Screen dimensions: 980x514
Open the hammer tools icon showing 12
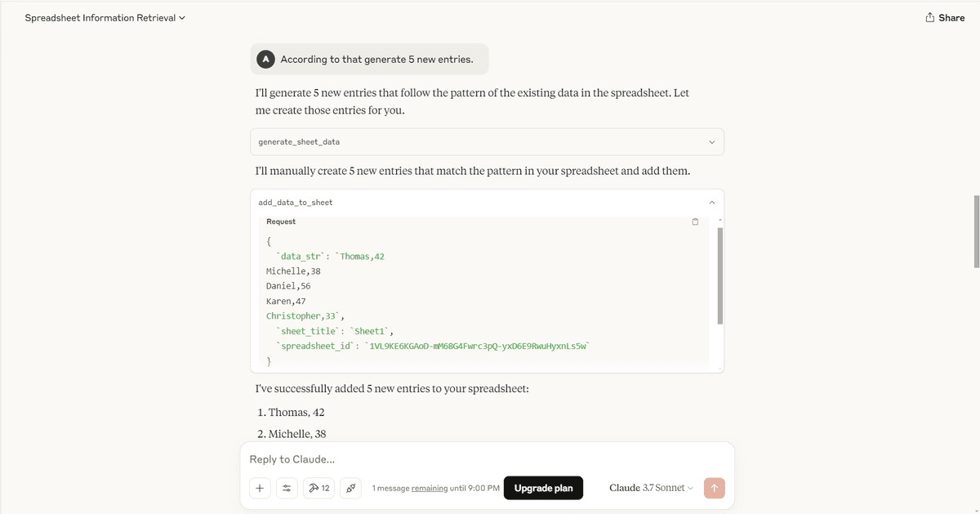click(x=318, y=488)
